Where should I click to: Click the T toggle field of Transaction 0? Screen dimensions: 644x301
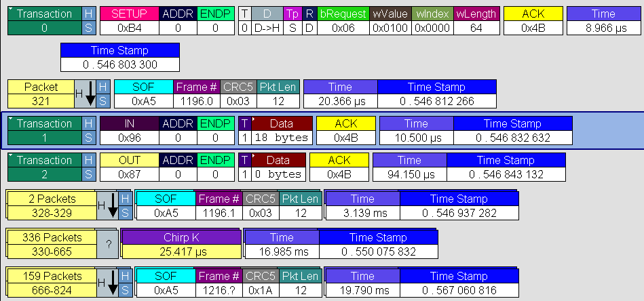click(245, 21)
